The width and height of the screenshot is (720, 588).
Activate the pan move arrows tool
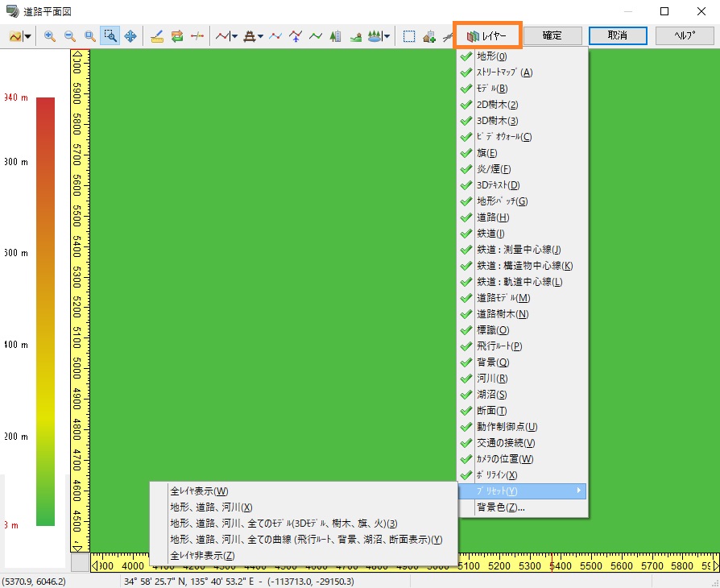130,35
